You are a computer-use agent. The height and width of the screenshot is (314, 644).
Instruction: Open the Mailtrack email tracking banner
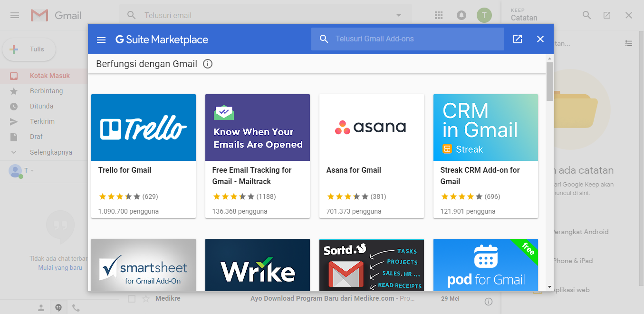pyautogui.click(x=258, y=128)
